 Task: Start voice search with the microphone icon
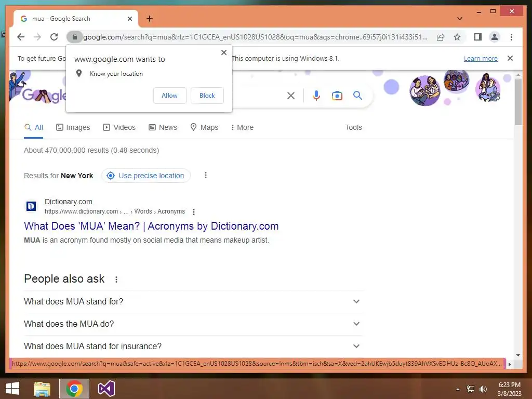pos(316,96)
